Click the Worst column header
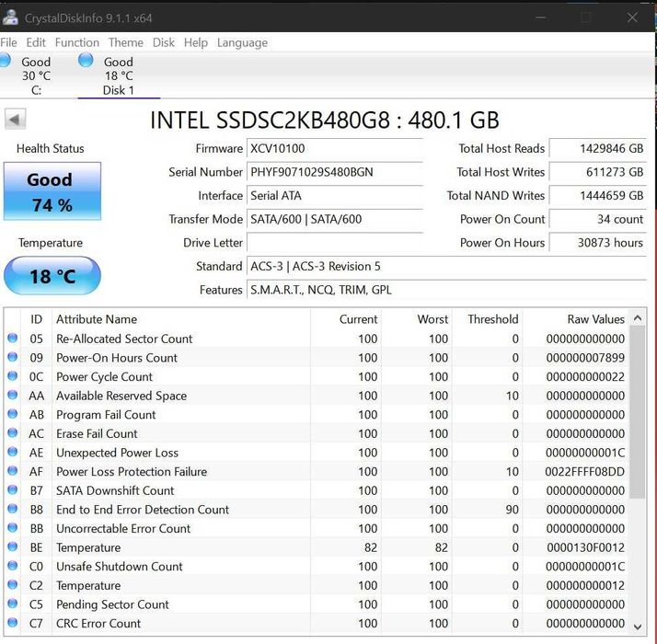 [x=416, y=319]
